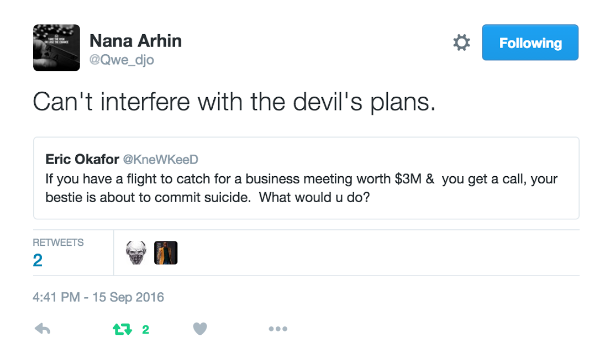Open the gear settings dropdown

[461, 43]
